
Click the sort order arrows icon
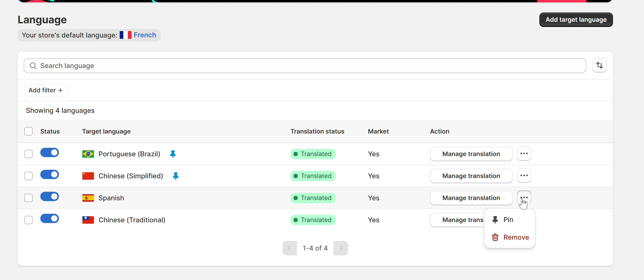599,65
